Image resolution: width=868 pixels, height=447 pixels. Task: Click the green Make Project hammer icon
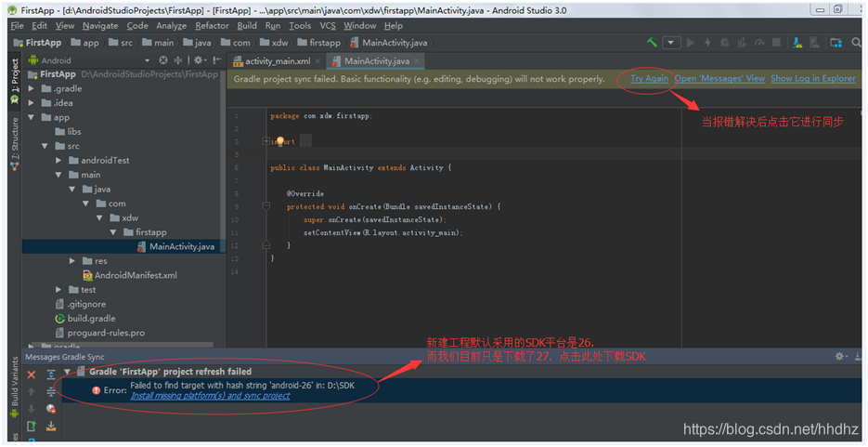(x=652, y=43)
